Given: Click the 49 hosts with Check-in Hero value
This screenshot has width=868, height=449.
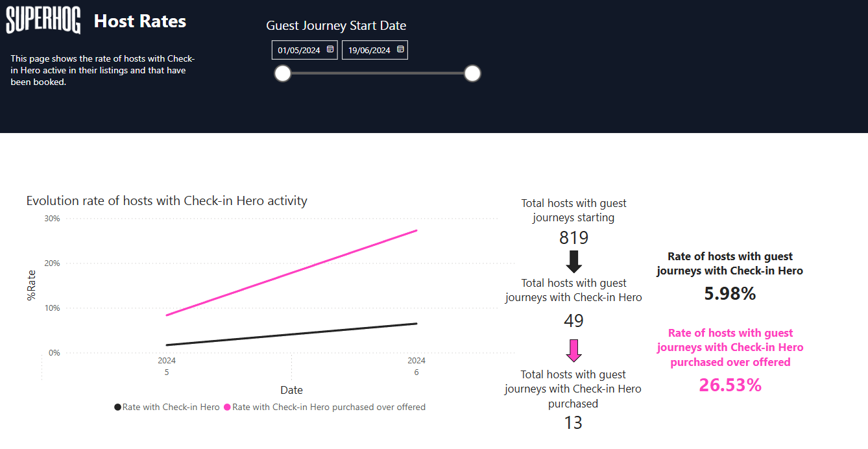Looking at the screenshot, I should coord(573,321).
